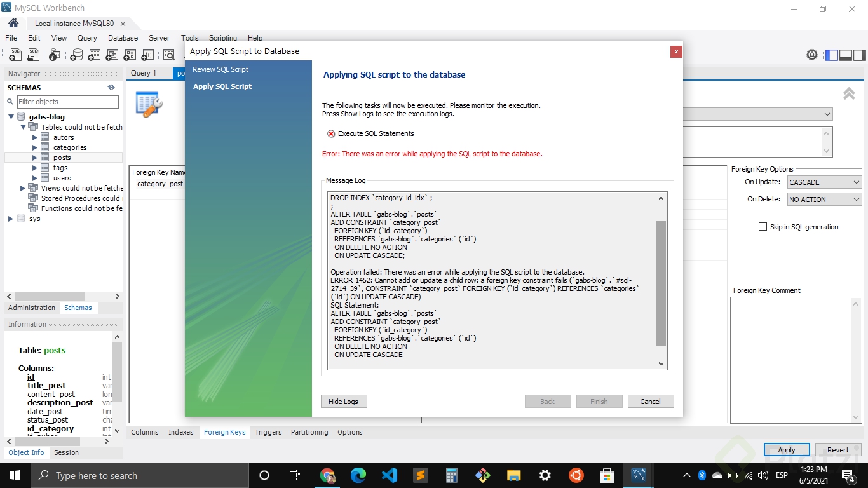Open the Query menu

point(87,38)
